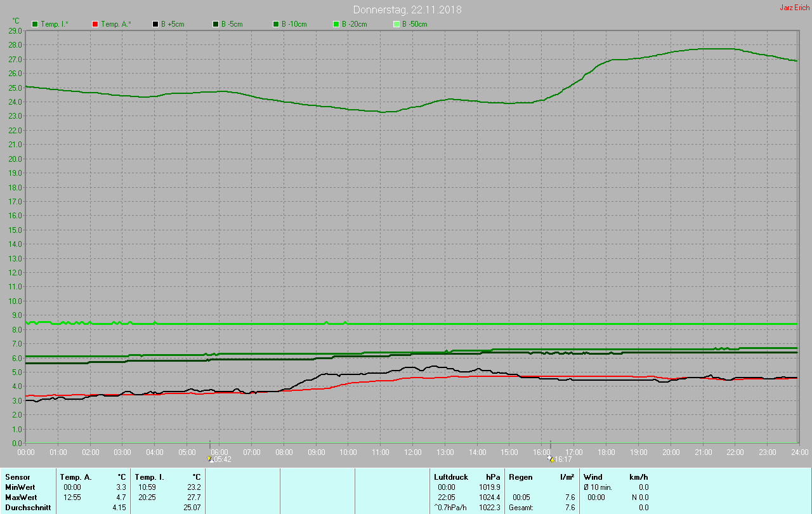Click the 'MaxWert' row label
The image size is (812, 514).
(x=20, y=498)
